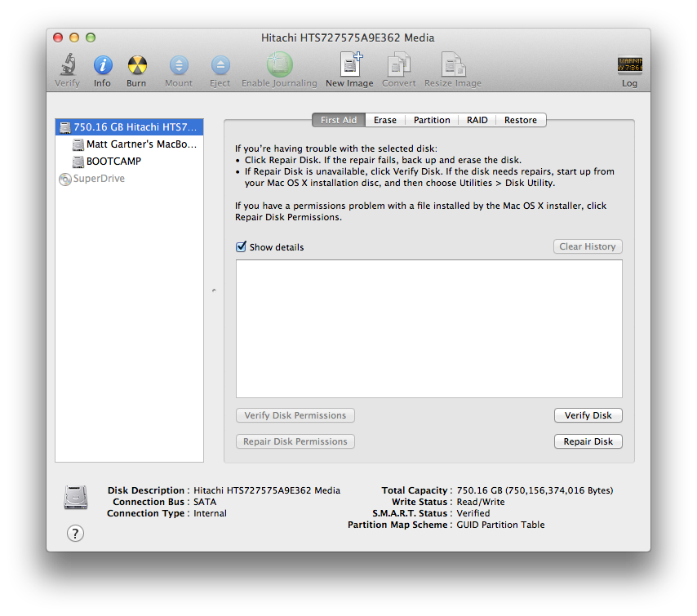Click the green zoom window button
This screenshot has height=616, width=697.
point(91,38)
